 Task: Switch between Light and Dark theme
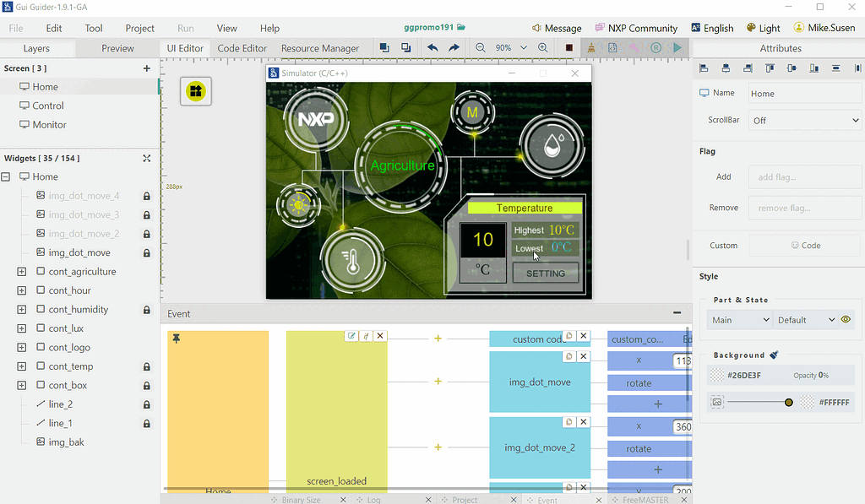click(763, 27)
